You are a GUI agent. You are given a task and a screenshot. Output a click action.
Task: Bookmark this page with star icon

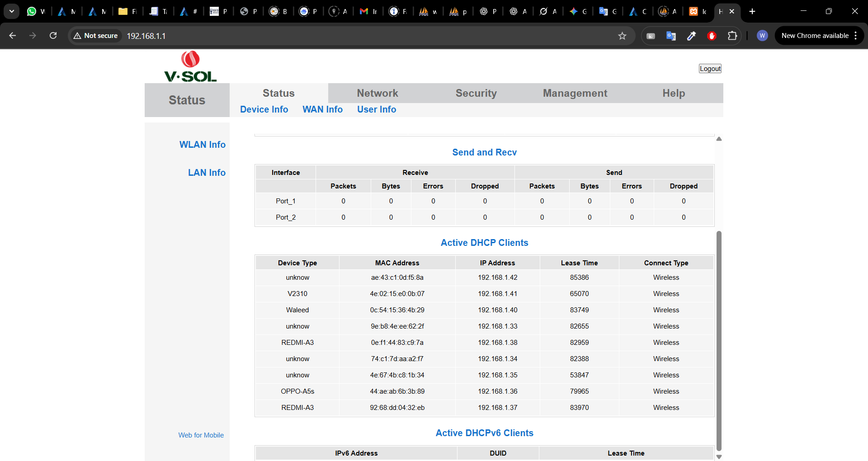pos(622,36)
